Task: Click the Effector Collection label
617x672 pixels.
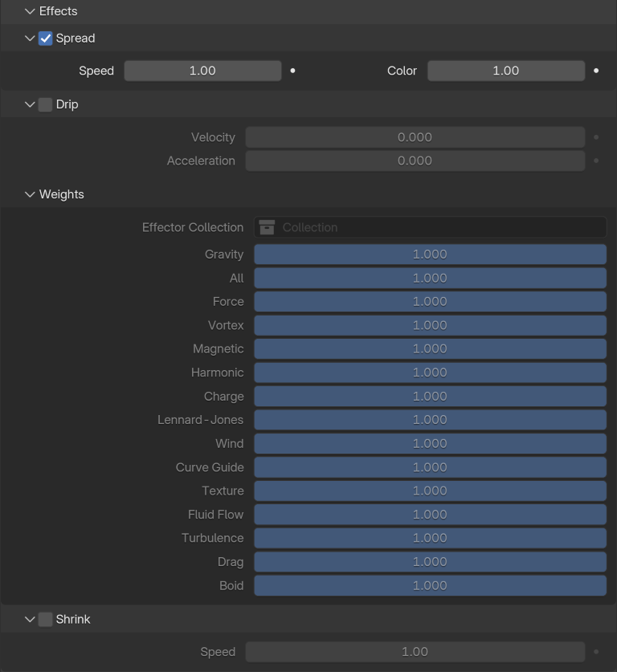Action: (x=193, y=227)
